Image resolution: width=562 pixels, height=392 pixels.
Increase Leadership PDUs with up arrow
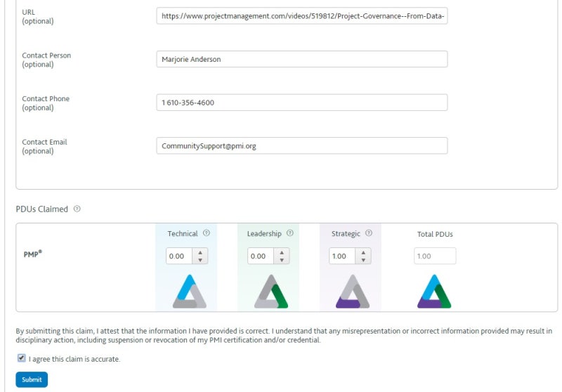(x=282, y=252)
